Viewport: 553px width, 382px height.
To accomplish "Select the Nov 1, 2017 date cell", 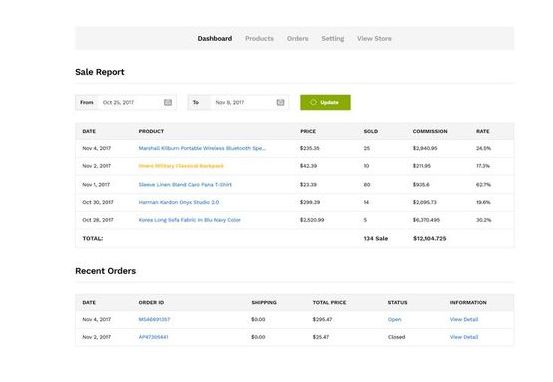I will 96,184.
